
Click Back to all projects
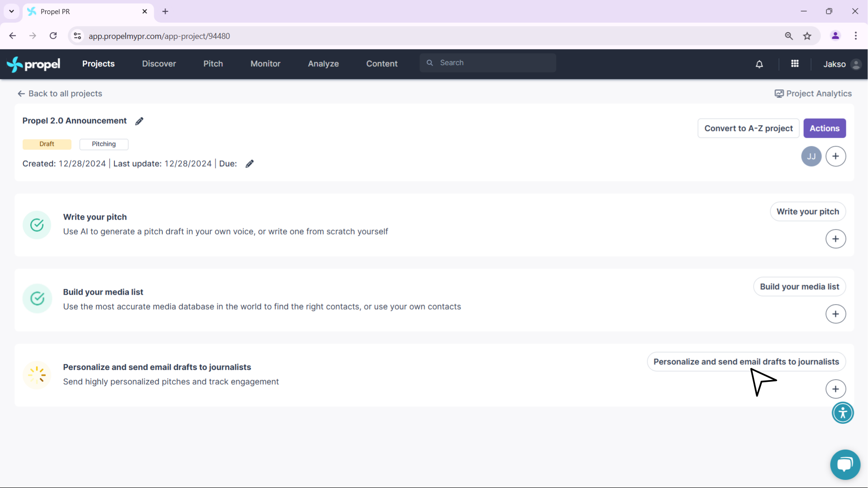point(60,94)
